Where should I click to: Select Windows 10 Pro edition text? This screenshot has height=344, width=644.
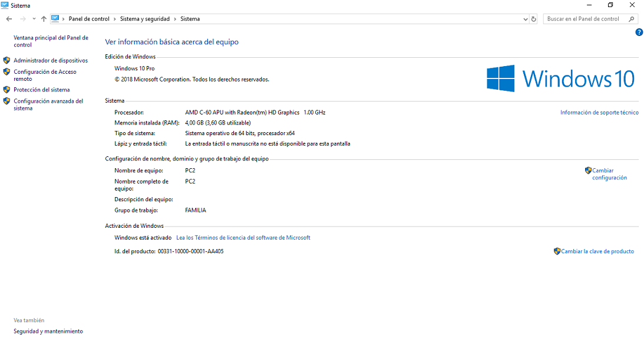pos(134,68)
